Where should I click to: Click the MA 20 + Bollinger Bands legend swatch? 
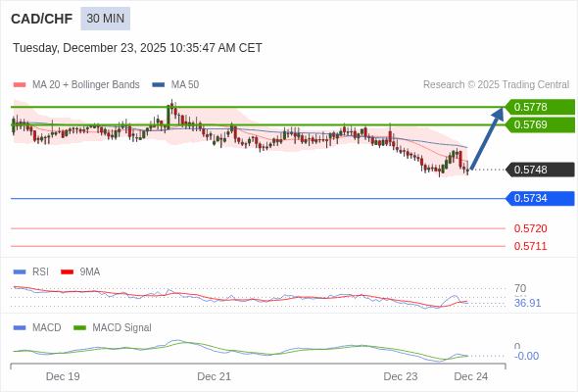(x=20, y=85)
